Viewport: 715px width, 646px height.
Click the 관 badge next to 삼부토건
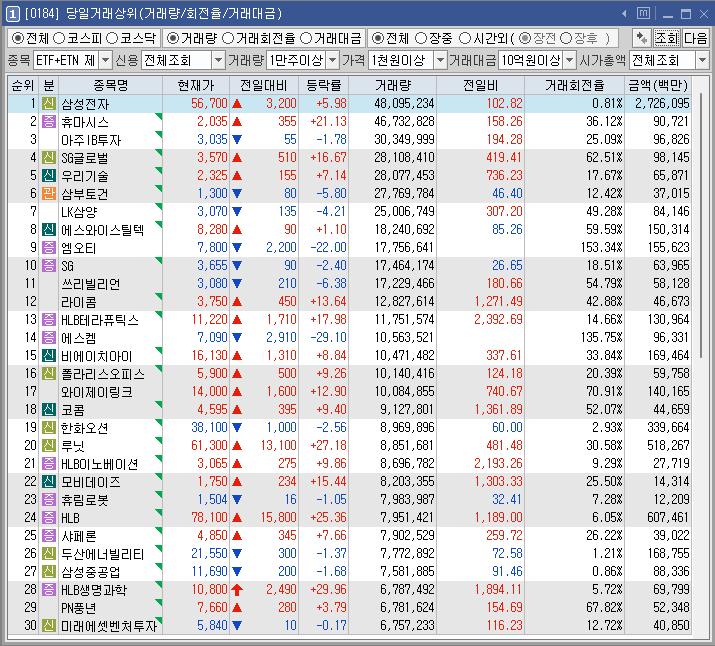coord(49,194)
